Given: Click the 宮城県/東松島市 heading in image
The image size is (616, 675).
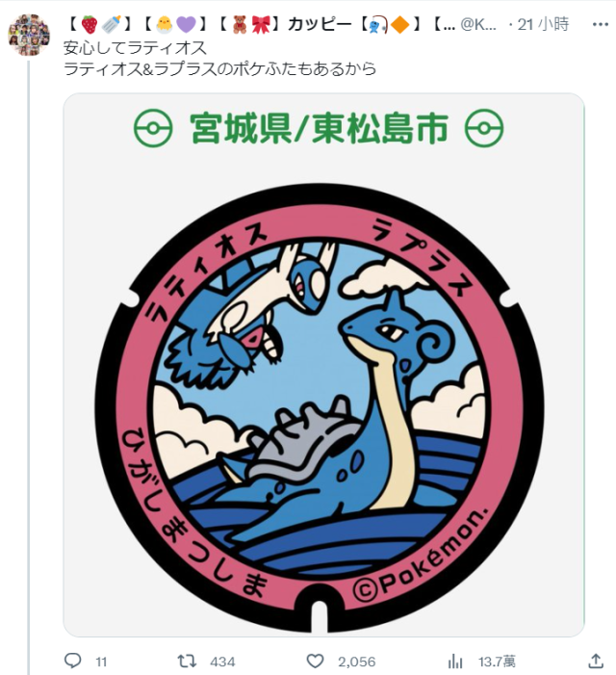Looking at the screenshot, I should point(319,128).
